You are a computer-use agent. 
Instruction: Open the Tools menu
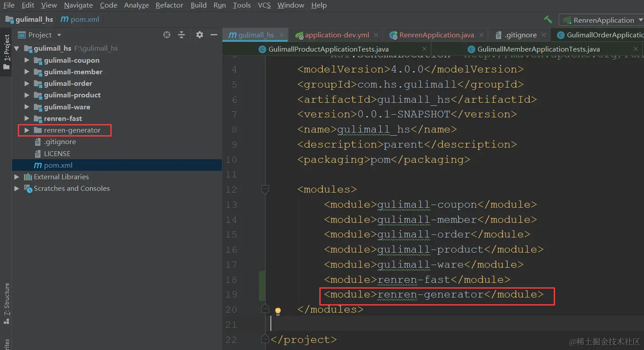click(x=241, y=5)
